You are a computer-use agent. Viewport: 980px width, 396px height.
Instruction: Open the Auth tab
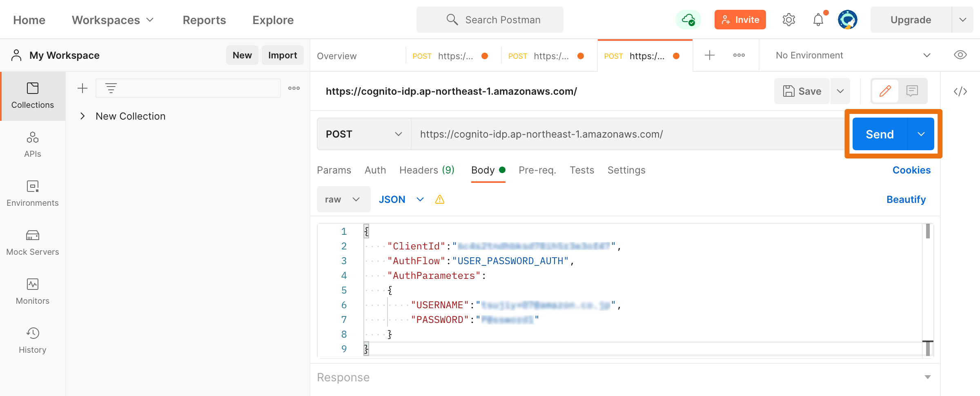(x=375, y=170)
